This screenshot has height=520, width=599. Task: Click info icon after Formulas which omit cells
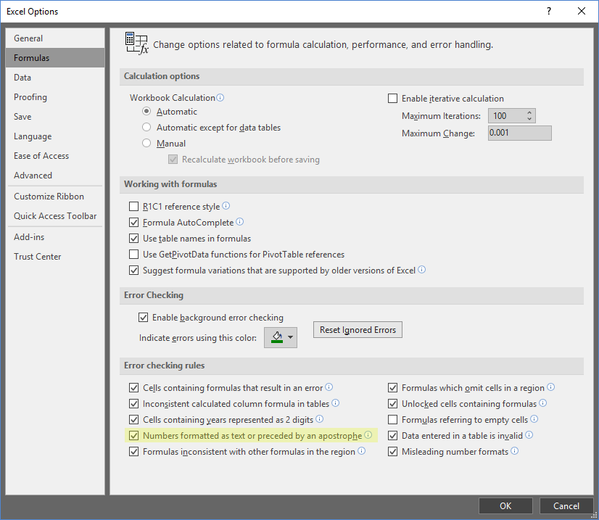[551, 387]
